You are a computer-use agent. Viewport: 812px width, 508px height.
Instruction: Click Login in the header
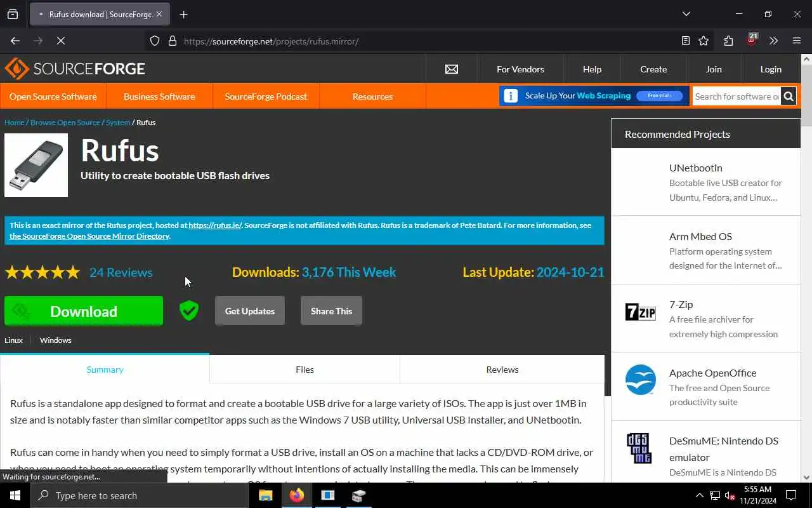coord(771,69)
